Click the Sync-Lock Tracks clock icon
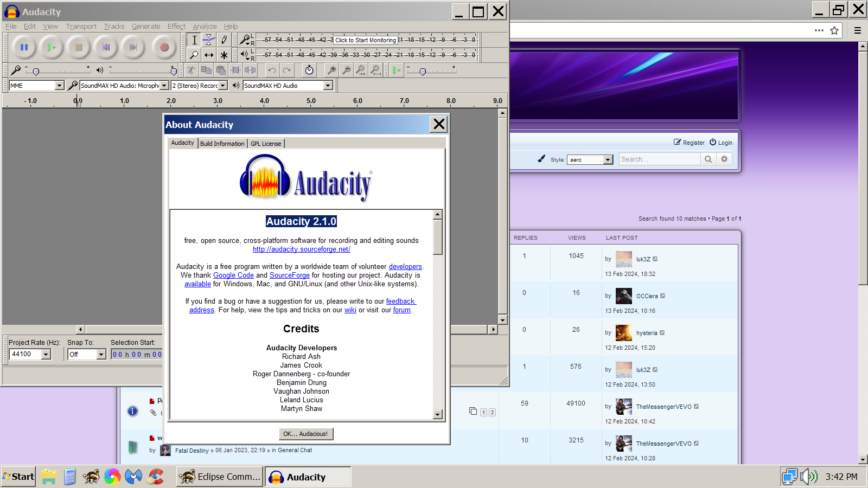868x488 pixels. coord(309,70)
